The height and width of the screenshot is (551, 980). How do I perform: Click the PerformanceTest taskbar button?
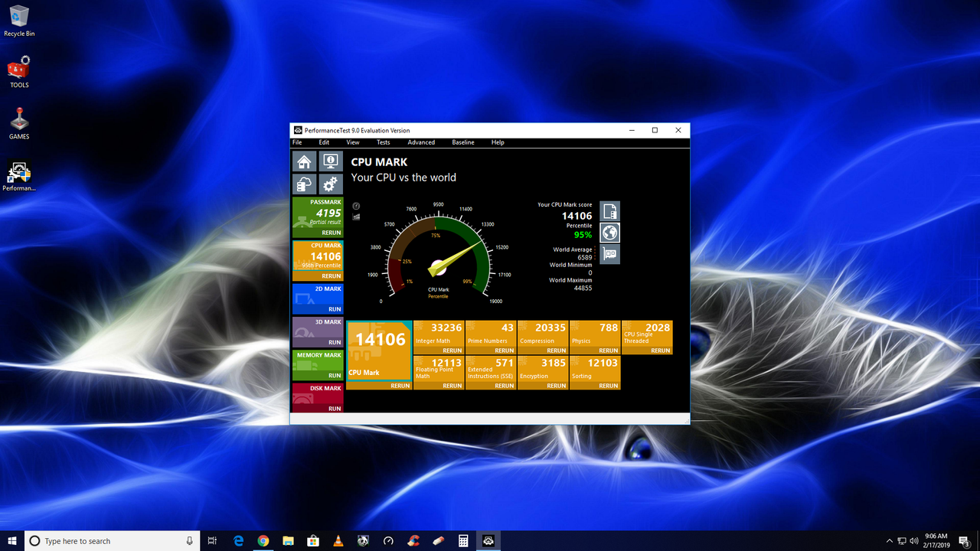(488, 541)
